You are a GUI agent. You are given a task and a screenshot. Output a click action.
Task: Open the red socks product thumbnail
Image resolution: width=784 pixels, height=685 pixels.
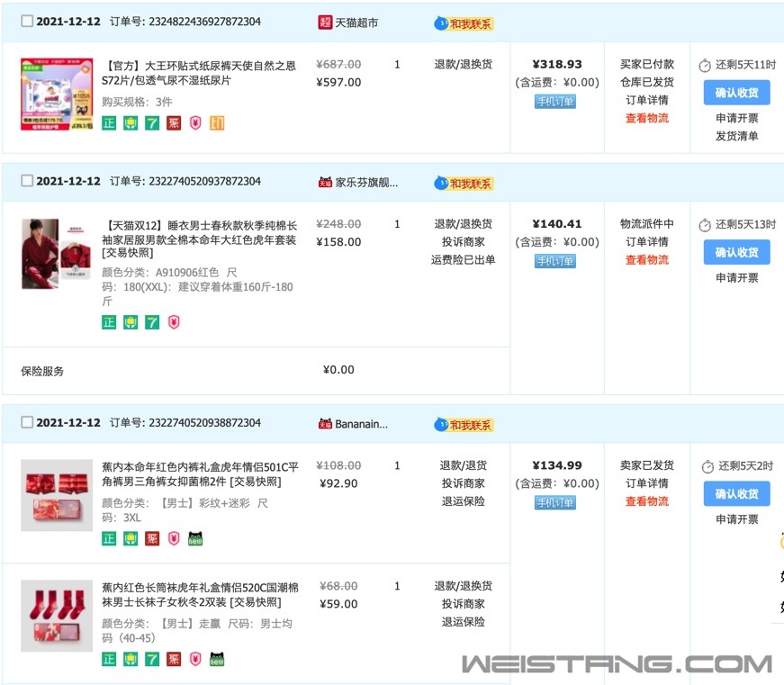pos(57,616)
